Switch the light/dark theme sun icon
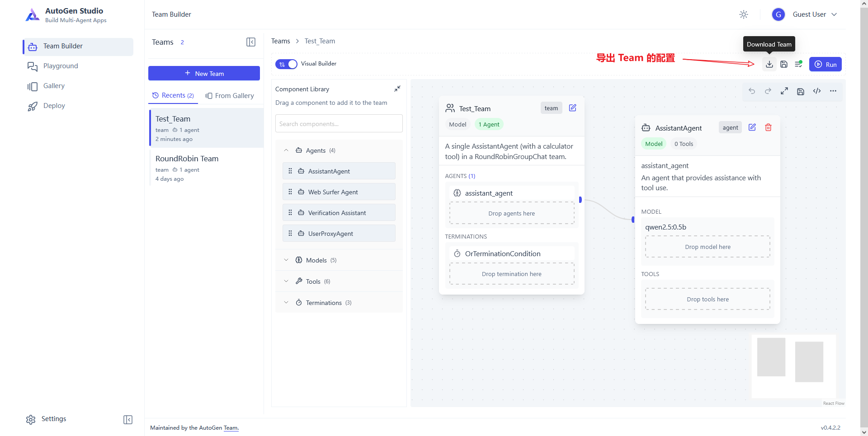Screen dimensions: 868x436 click(x=744, y=14)
